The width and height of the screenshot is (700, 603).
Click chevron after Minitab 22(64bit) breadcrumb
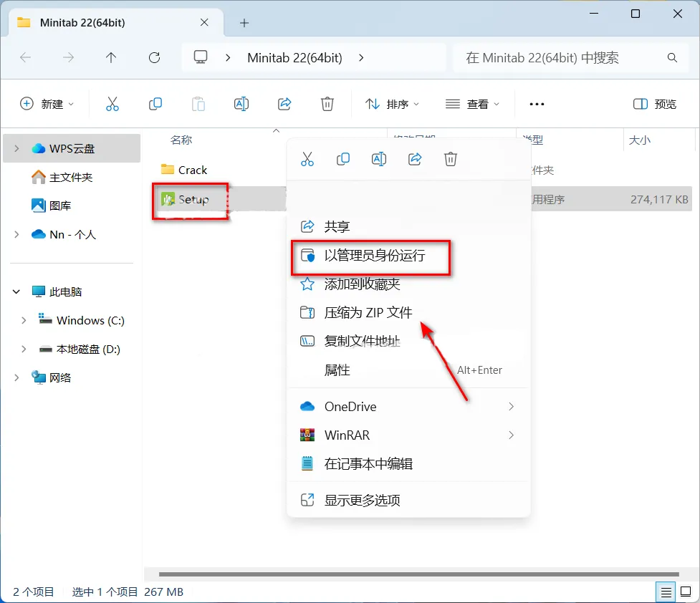361,57
